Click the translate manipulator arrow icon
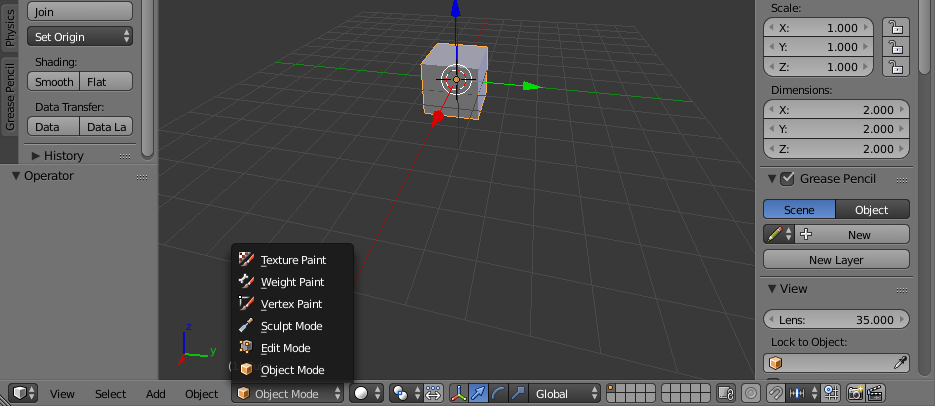The width and height of the screenshot is (935, 406). click(479, 394)
